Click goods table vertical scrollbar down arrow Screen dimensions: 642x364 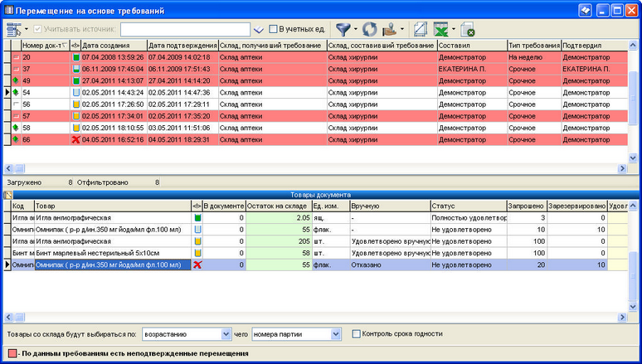point(633,306)
